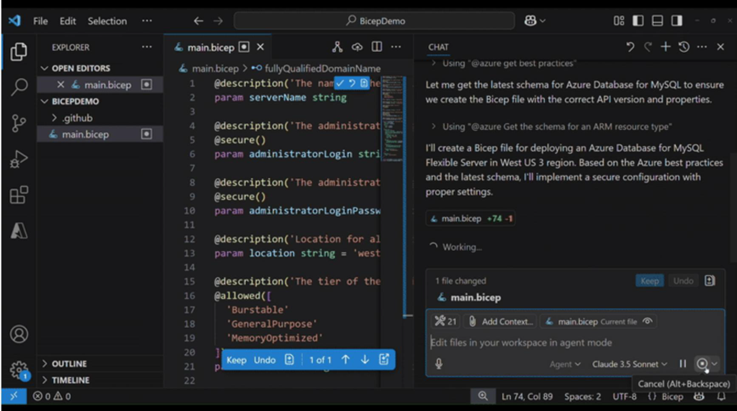Start voice chat with microphone
737x411 pixels.
(439, 364)
